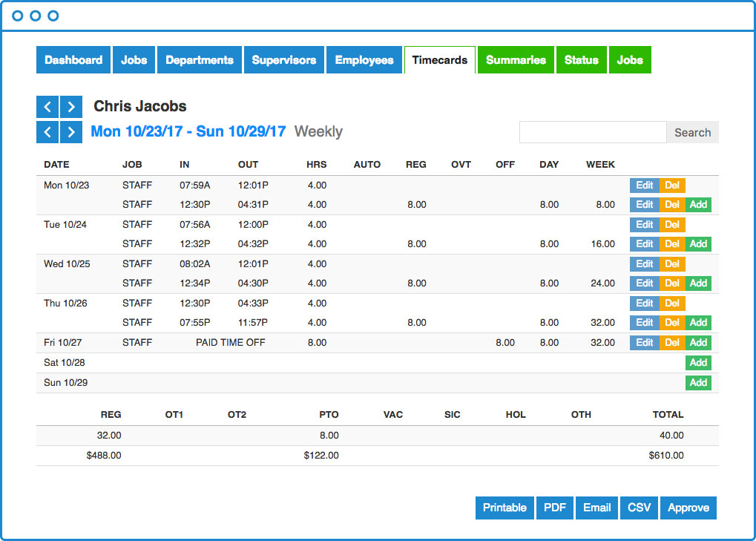This screenshot has width=756, height=541.
Task: Edit the first STAFF shift on Mon 10/23
Action: 644,185
